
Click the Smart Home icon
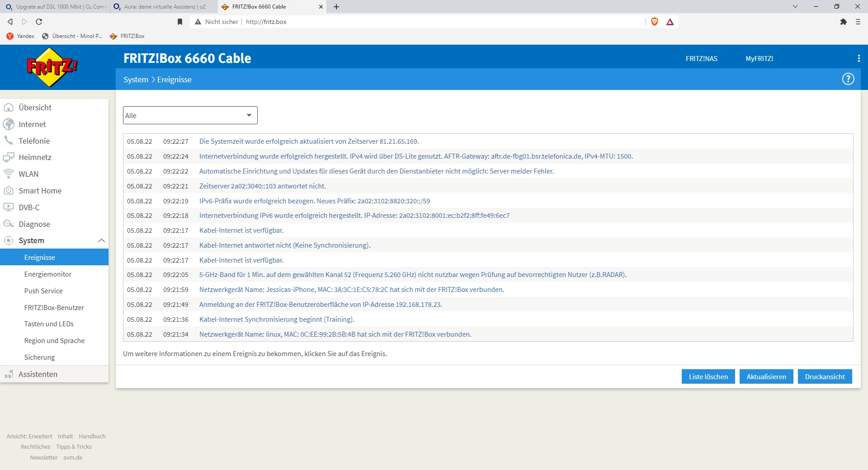pos(9,191)
